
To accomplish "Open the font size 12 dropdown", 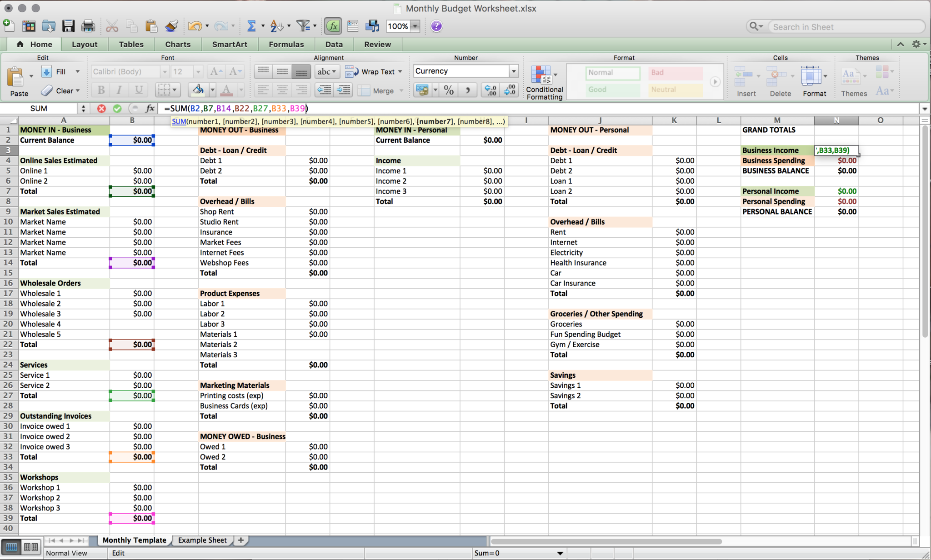I will click(198, 72).
